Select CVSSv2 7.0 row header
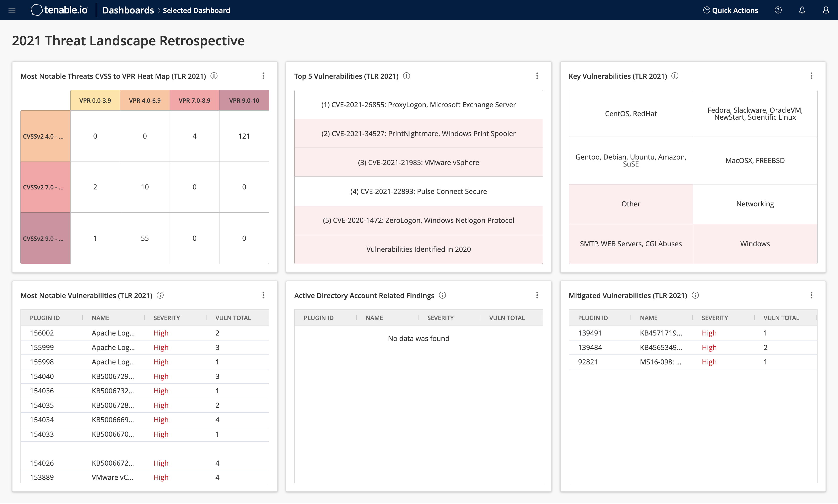The width and height of the screenshot is (838, 504). [x=46, y=187]
